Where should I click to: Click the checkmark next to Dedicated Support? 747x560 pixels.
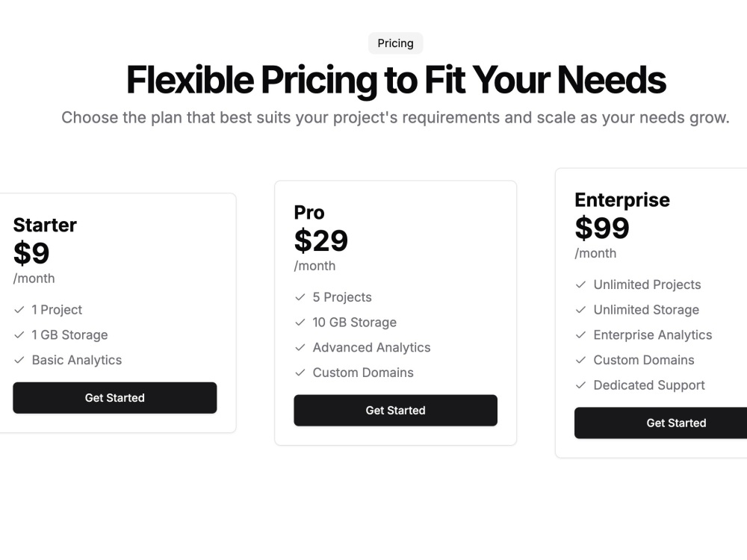pyautogui.click(x=580, y=385)
